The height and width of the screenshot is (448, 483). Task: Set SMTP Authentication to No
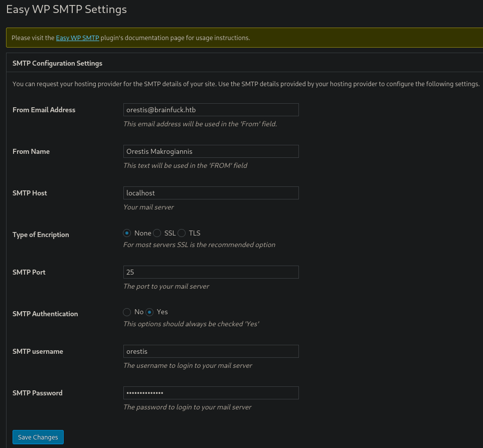(127, 312)
